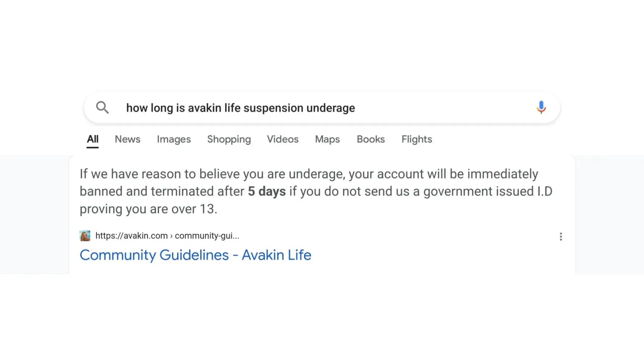Open the Maps tab

coord(327,139)
